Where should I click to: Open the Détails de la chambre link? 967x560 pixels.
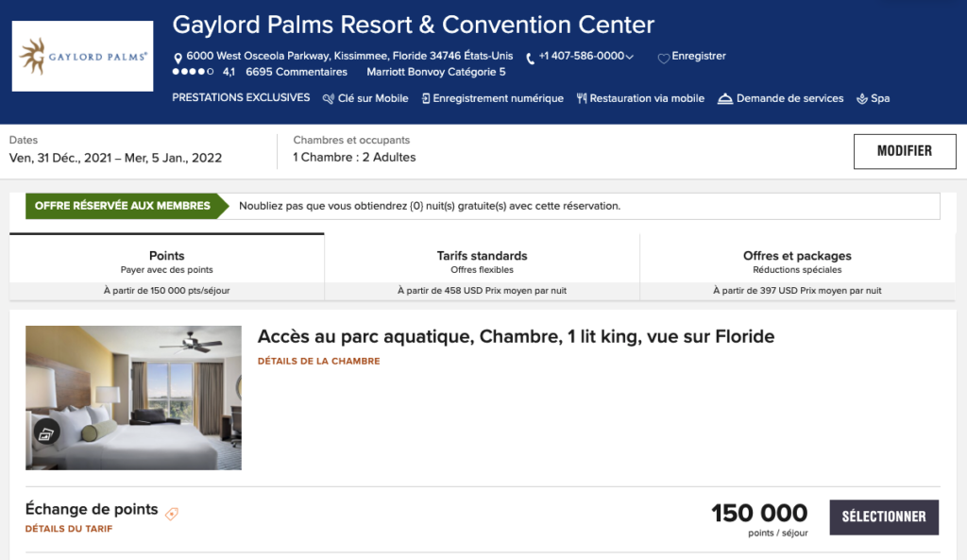(x=318, y=361)
